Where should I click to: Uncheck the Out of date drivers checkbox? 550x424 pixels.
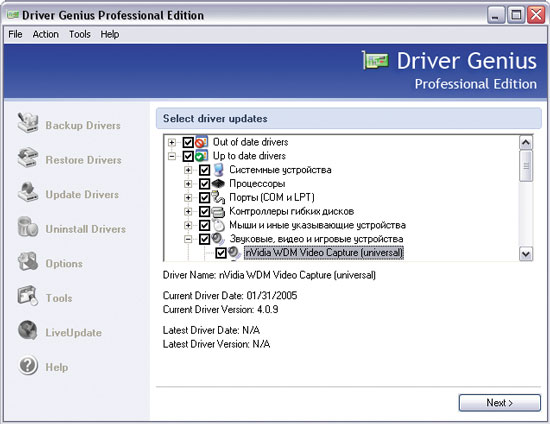click(188, 142)
